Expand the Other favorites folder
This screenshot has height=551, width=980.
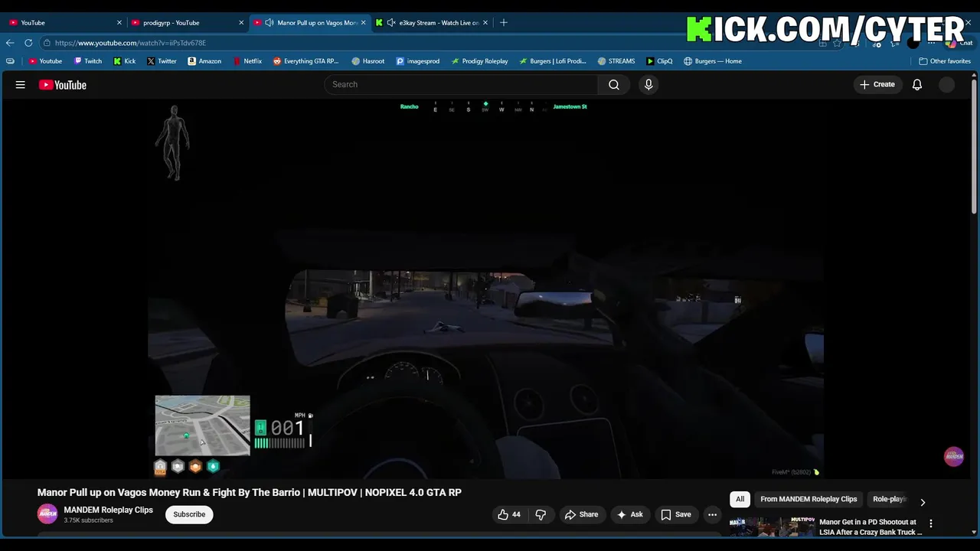(945, 61)
